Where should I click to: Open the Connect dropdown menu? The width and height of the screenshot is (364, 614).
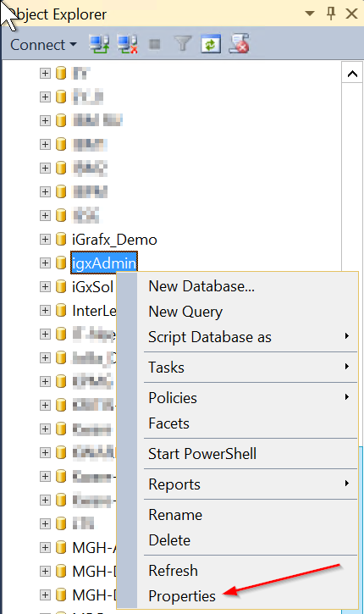pyautogui.click(x=43, y=45)
